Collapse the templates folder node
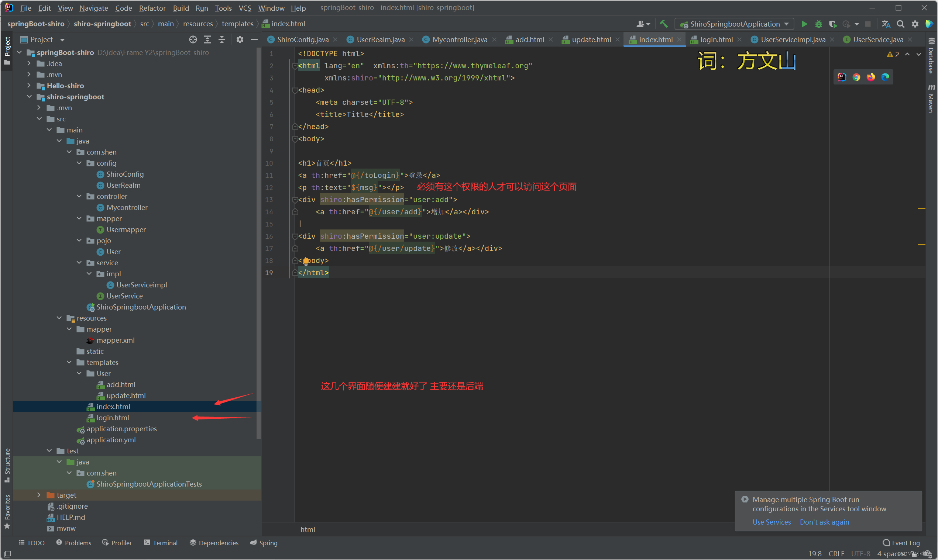Viewport: 938px width, 560px height. click(x=69, y=362)
